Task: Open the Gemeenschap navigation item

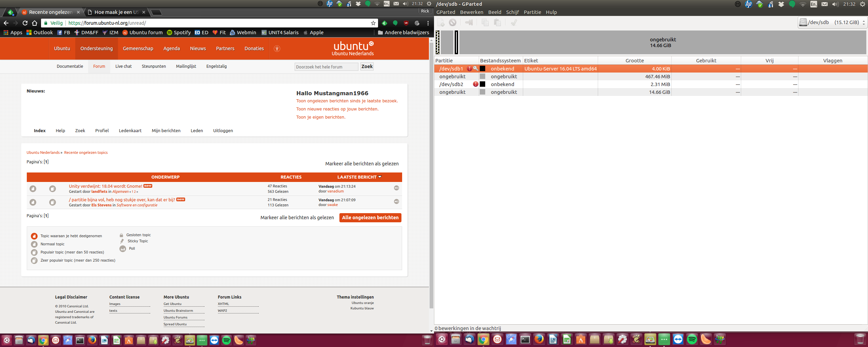Action: click(138, 49)
